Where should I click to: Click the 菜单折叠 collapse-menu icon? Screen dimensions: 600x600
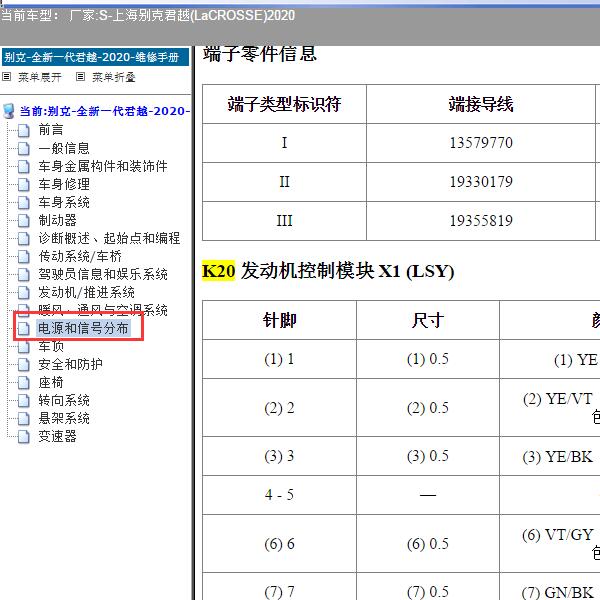80,77
